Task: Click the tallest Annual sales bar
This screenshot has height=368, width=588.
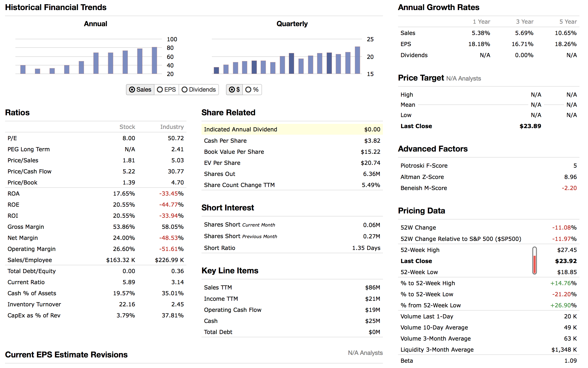Action: pyautogui.click(x=154, y=60)
